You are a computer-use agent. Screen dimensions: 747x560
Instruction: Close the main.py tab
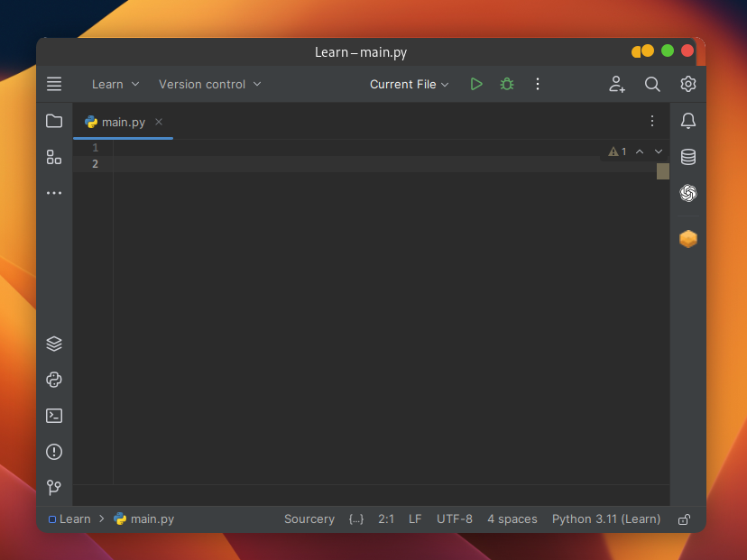click(x=159, y=122)
